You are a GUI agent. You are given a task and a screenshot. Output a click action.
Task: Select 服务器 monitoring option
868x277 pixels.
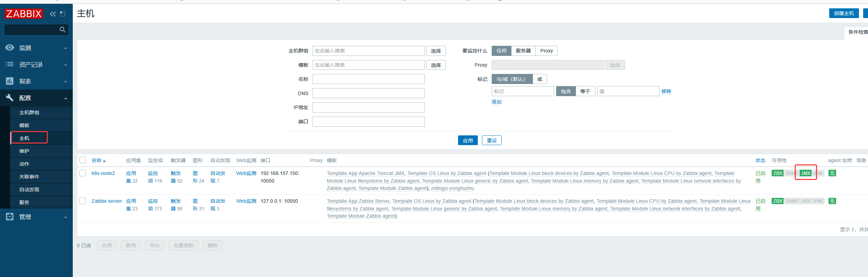pos(523,51)
